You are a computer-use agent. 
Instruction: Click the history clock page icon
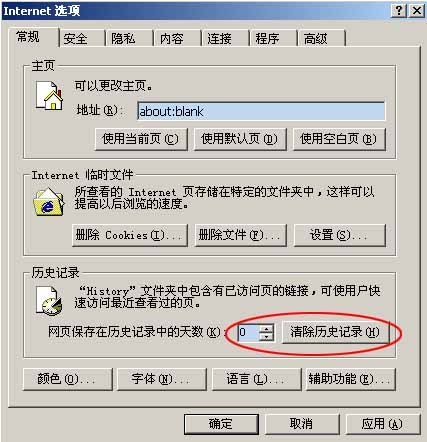click(49, 301)
